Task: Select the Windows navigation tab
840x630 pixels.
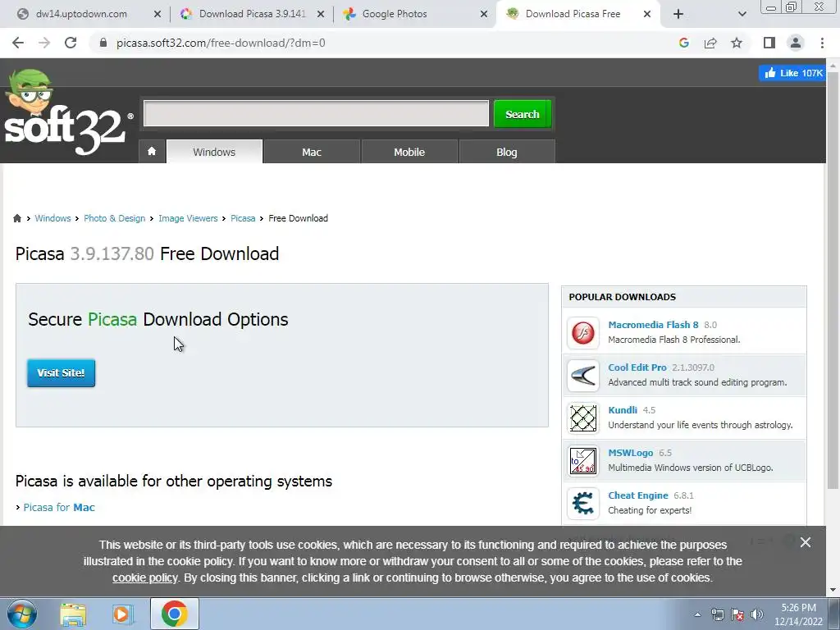Action: 214,152
